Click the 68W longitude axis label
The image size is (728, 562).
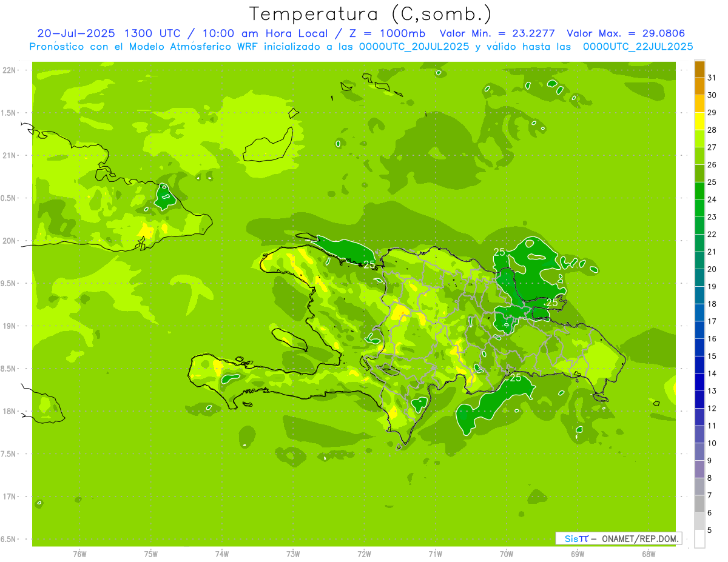coord(648,554)
